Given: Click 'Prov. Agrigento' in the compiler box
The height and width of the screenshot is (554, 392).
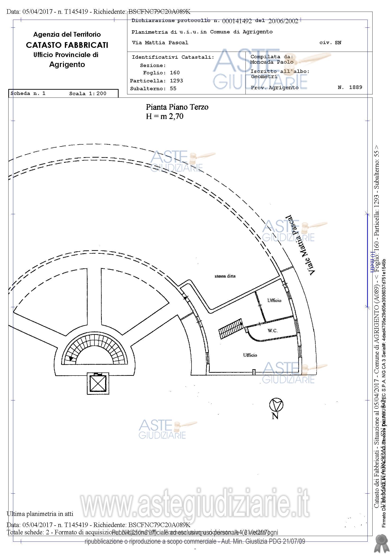Looking at the screenshot, I should point(275,88).
